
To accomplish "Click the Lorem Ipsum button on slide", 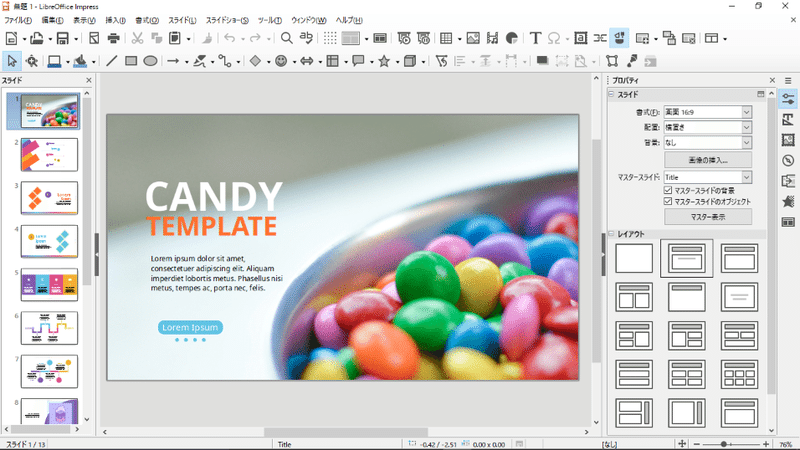I will 190,328.
